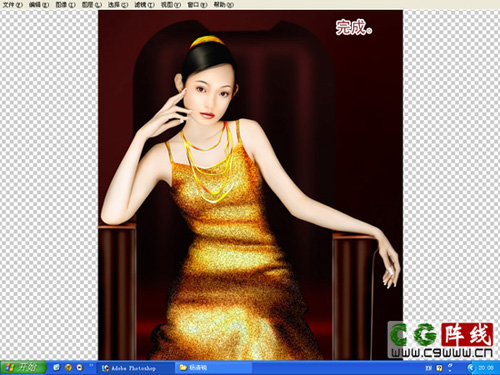This screenshot has height=375, width=500.
Task: Click the 开始 Start button
Action: [x=23, y=367]
